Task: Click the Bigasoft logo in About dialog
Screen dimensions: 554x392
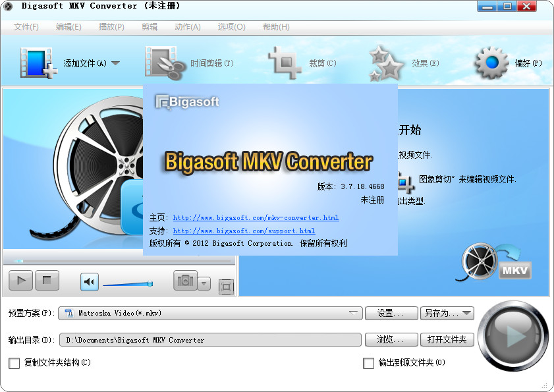Action: coord(187,102)
